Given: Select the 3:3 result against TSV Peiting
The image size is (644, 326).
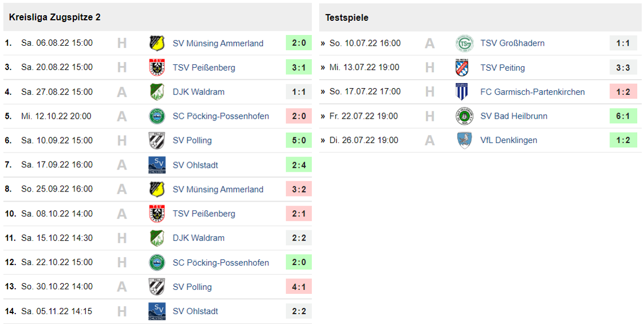Looking at the screenshot, I should click(x=623, y=67).
